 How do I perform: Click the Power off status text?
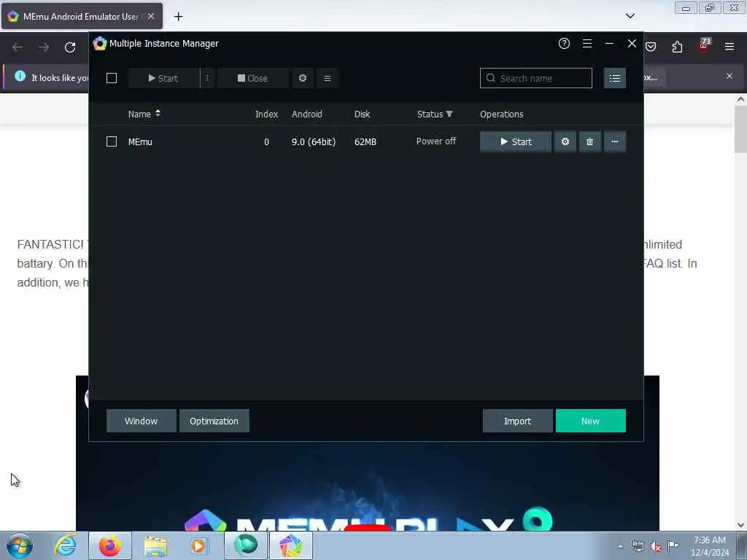coord(436,141)
